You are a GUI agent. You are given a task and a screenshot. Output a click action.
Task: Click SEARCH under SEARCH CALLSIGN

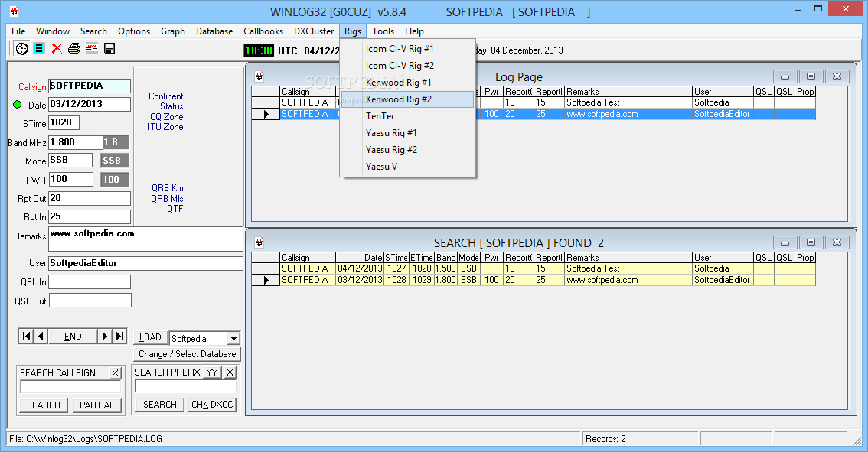tap(44, 405)
